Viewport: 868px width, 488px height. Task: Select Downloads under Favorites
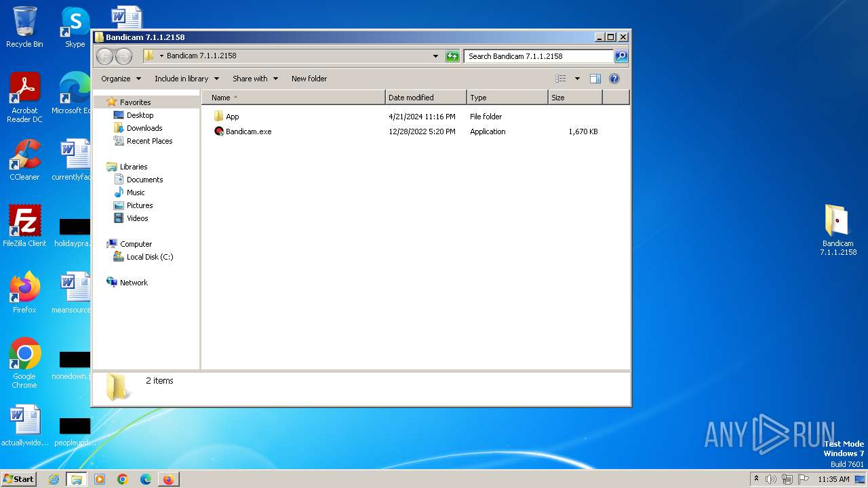pyautogui.click(x=144, y=128)
